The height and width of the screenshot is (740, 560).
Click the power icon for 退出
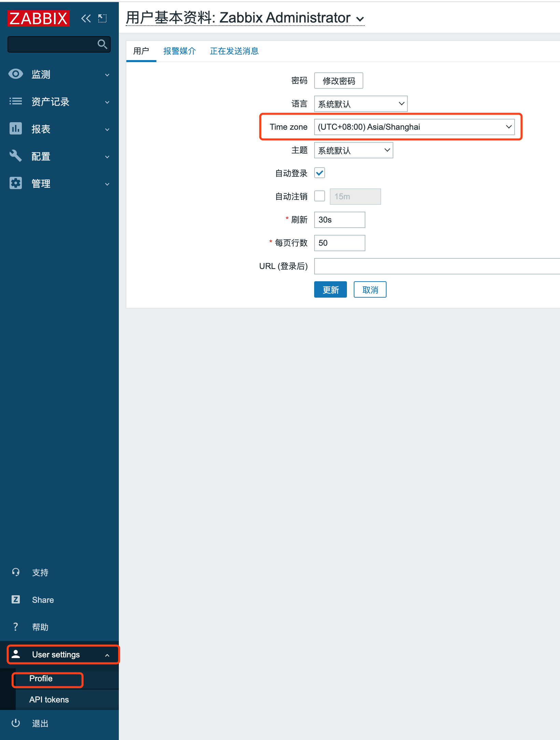[x=16, y=723]
